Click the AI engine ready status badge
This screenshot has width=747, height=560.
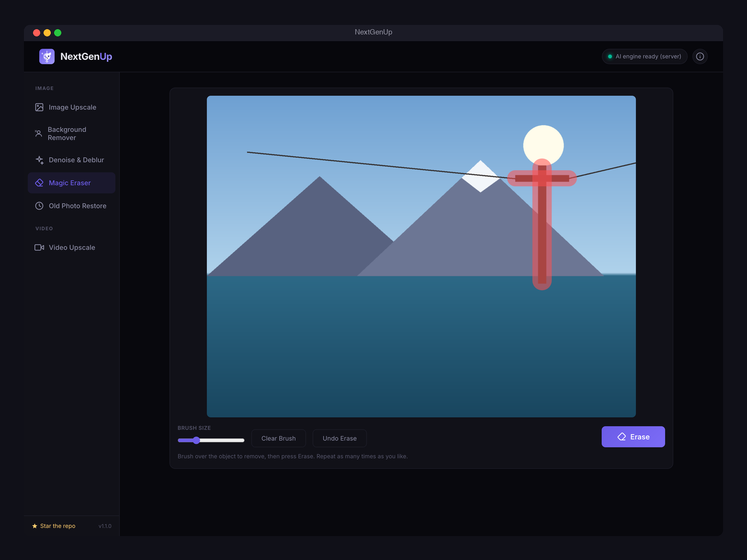point(645,56)
